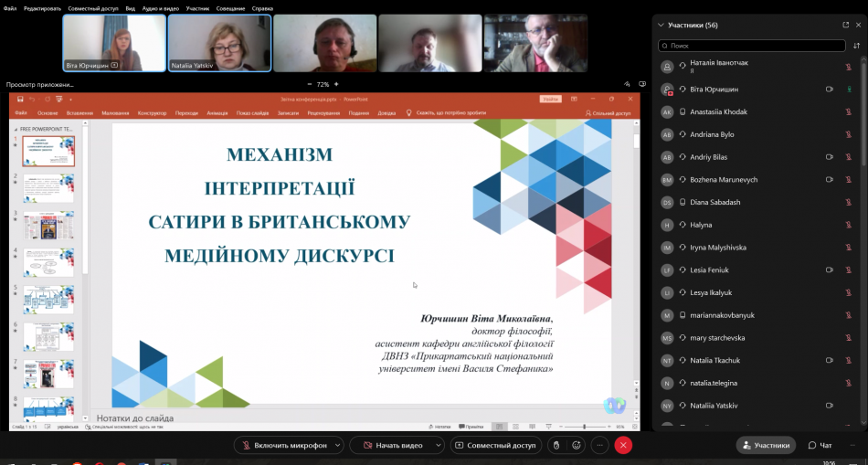Pop out the participants panel

click(845, 25)
